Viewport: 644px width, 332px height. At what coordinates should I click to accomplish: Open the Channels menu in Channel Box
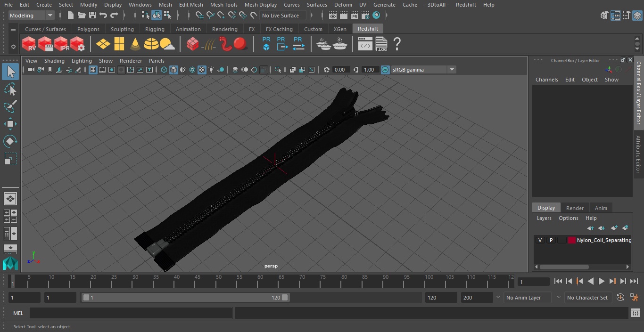[x=546, y=80]
